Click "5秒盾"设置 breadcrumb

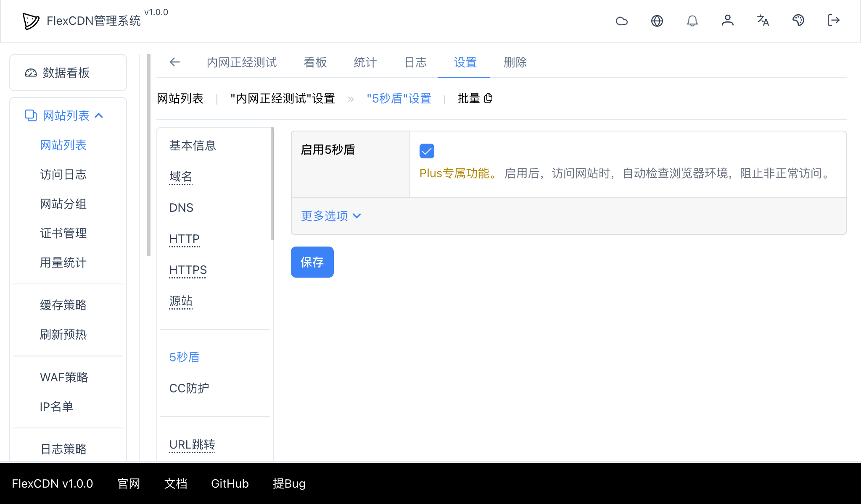(399, 98)
